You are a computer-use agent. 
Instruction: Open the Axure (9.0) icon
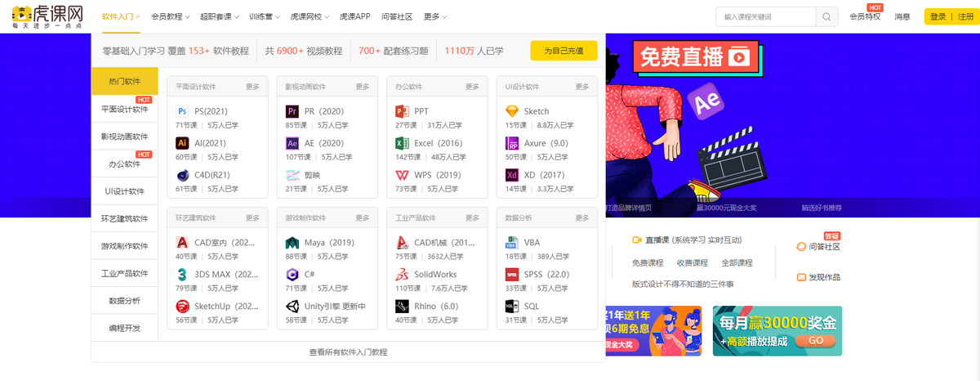pos(511,143)
